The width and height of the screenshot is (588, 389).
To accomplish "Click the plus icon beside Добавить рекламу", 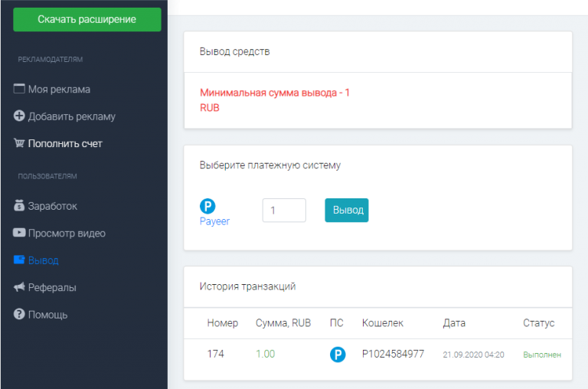I will click(20, 116).
